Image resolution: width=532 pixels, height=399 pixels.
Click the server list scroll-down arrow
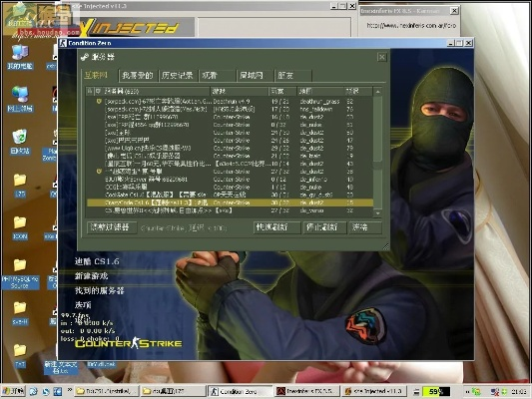click(x=377, y=213)
